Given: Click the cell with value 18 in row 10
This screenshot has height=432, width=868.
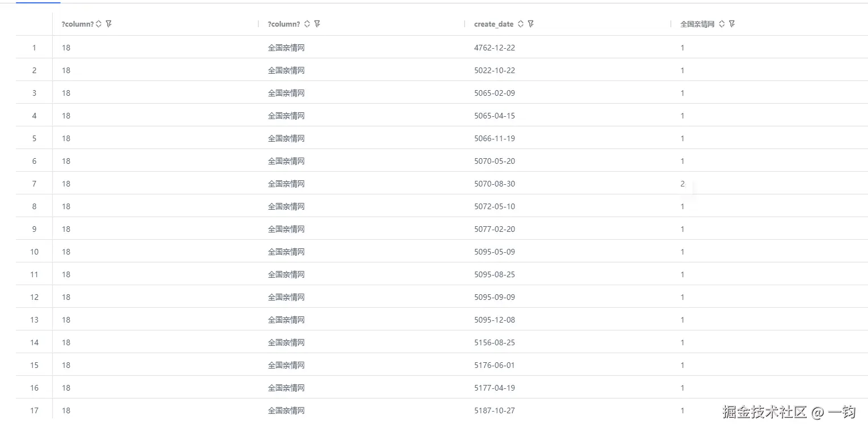Looking at the screenshot, I should click(66, 251).
